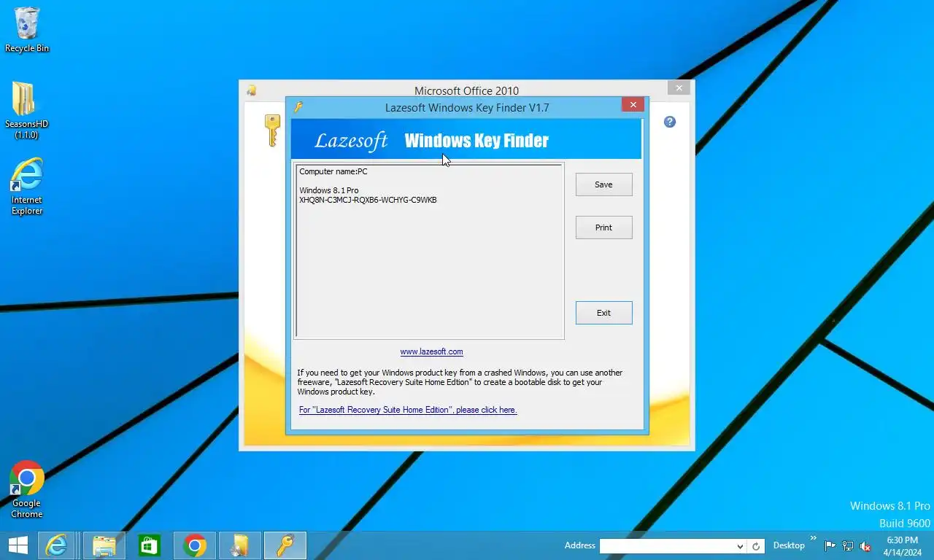Click the Desktop toolbar label
The width and height of the screenshot is (934, 560).
(789, 545)
